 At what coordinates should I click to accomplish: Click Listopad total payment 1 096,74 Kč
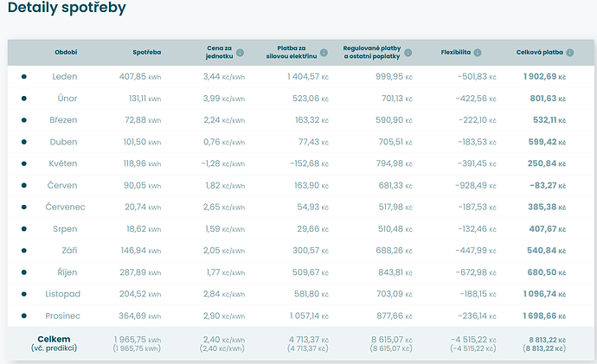[x=542, y=294]
